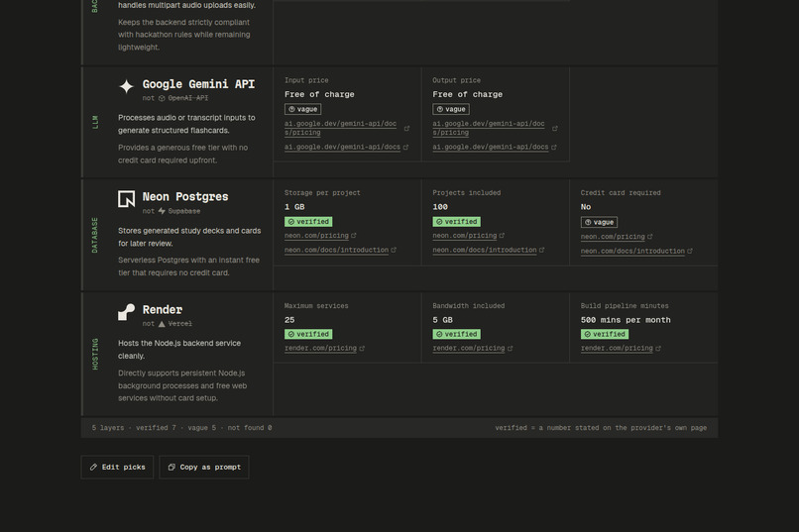
Task: Click the Copy as prompt button
Action: click(204, 467)
